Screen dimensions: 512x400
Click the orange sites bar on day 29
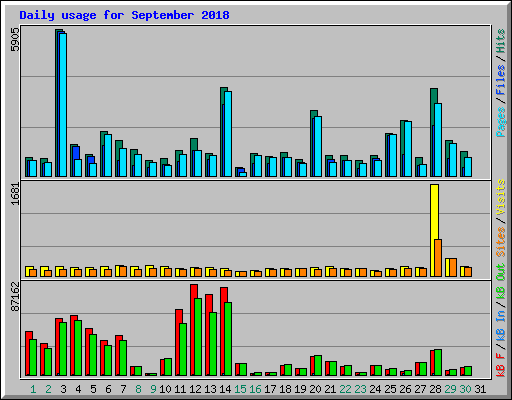point(453,267)
